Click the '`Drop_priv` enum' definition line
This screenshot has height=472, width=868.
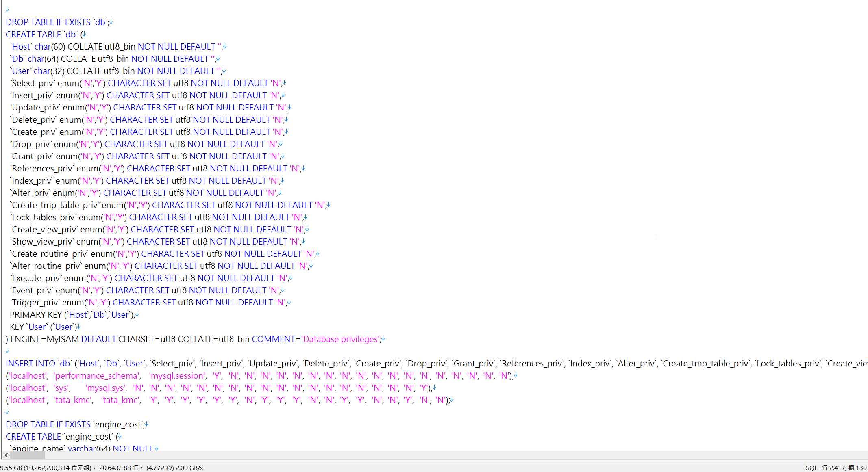[x=144, y=144]
